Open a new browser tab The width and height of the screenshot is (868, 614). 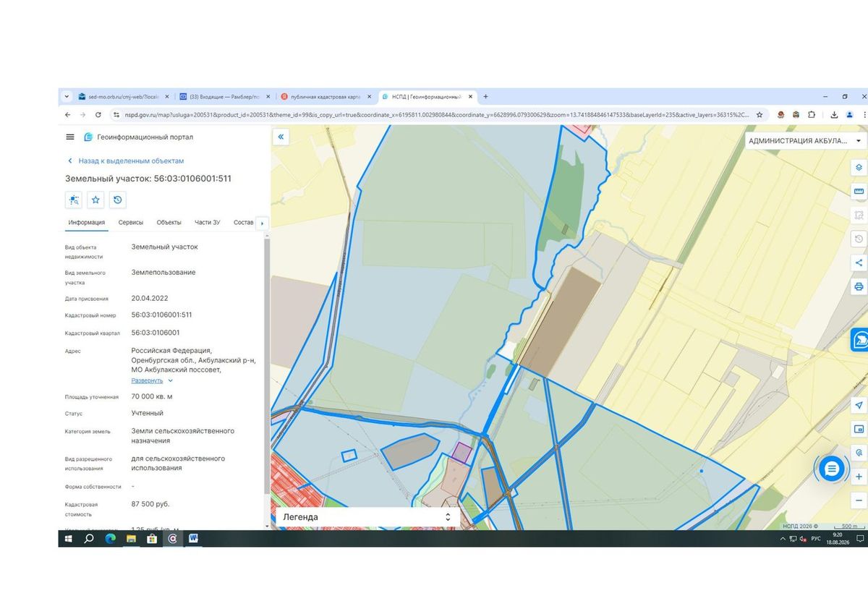tap(485, 96)
